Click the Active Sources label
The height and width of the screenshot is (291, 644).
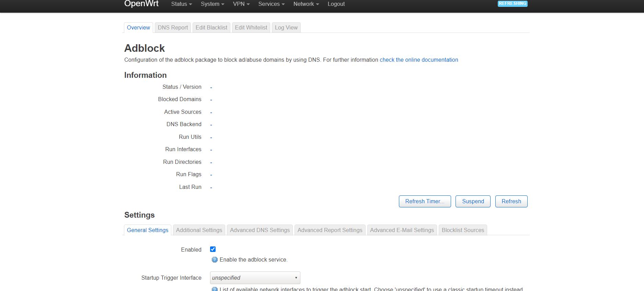pos(183,112)
